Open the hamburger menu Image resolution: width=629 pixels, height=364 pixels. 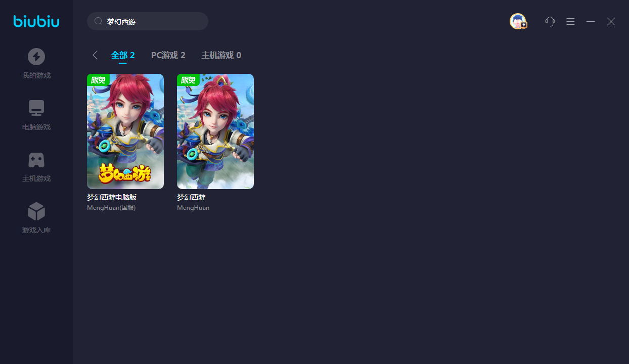pyautogui.click(x=570, y=21)
